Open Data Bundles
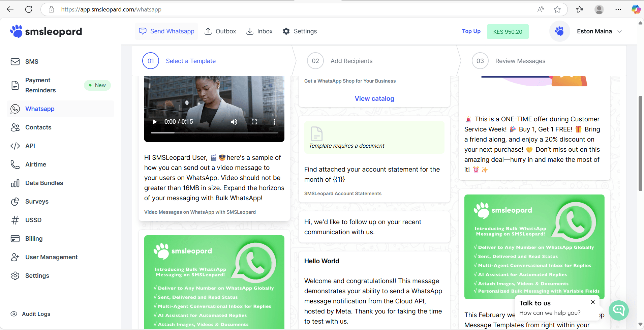This screenshot has width=644, height=330. pos(44,183)
